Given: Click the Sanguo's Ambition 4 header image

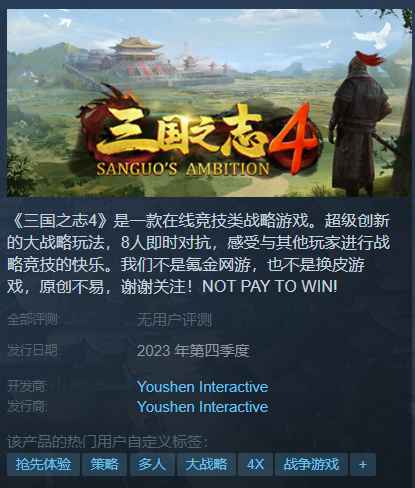Looking at the screenshot, I should point(209,103).
